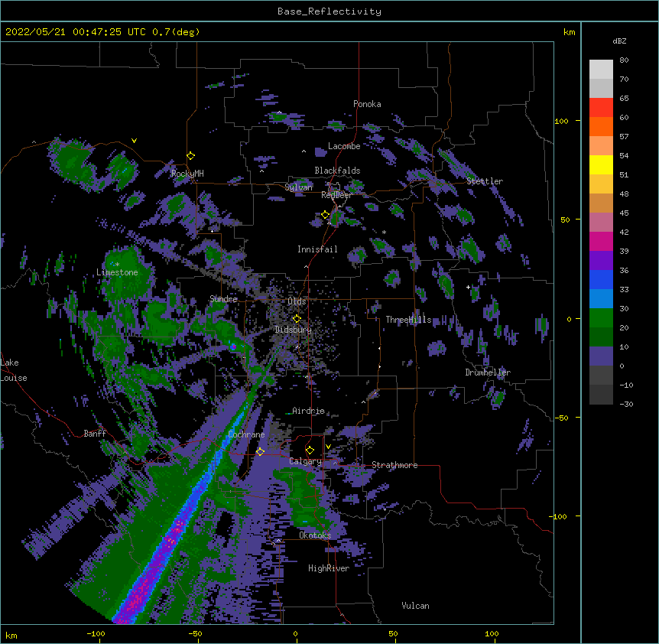The image size is (659, 644).
Task: Click the Base_Reflectivity title
Action: 329,11
